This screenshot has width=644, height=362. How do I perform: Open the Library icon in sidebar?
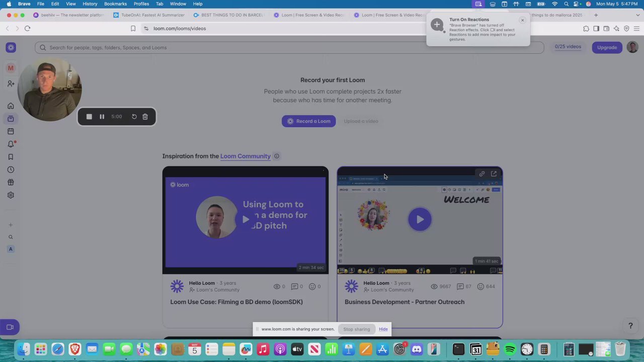click(x=11, y=119)
